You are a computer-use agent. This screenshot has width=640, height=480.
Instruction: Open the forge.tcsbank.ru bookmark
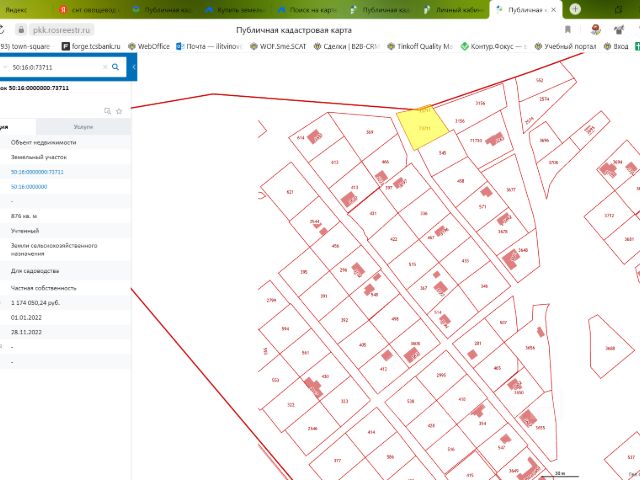pyautogui.click(x=91, y=46)
